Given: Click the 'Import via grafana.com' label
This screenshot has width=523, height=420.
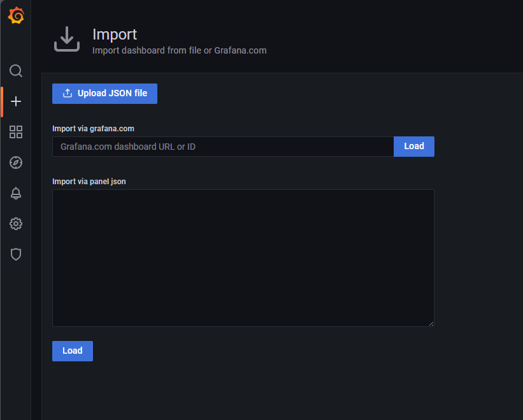Looking at the screenshot, I should coord(94,129).
